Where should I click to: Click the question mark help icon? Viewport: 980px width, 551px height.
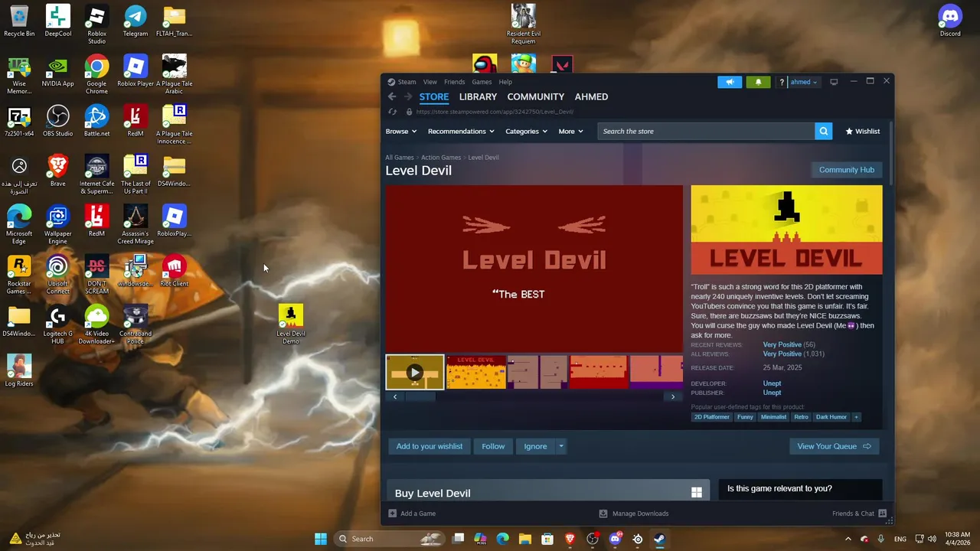pos(782,82)
